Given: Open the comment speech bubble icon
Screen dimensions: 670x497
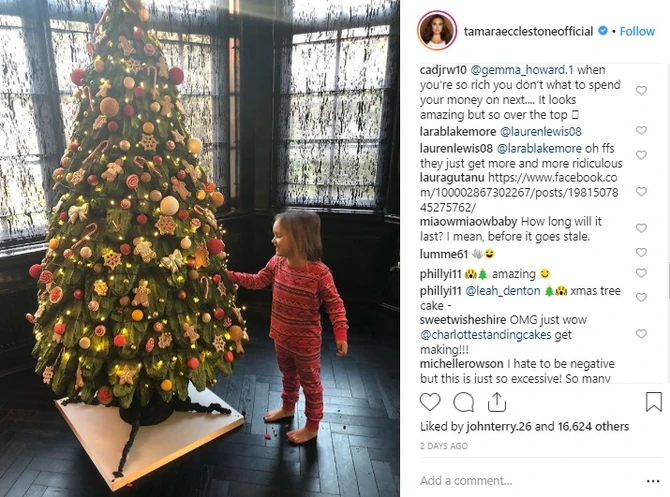Looking at the screenshot, I should pyautogui.click(x=464, y=402).
